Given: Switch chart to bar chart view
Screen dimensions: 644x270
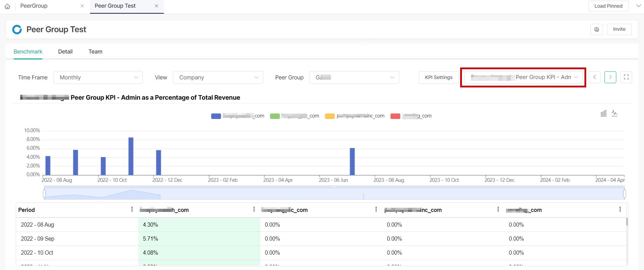Looking at the screenshot, I should tap(603, 113).
